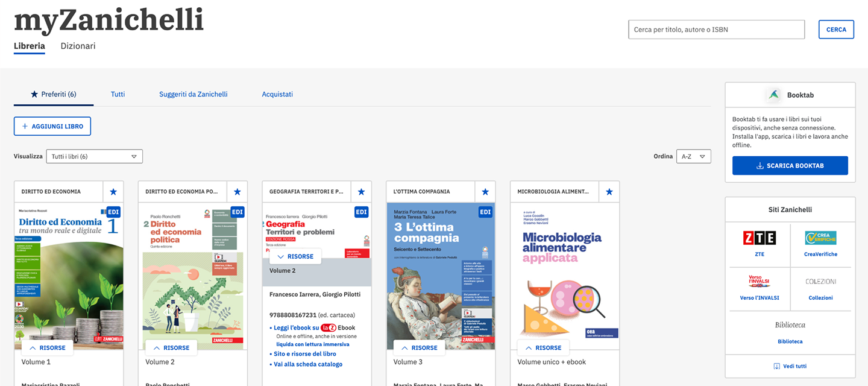
Task: Click the 'L'OTTIMA COMPAGNIA' card title
Action: (x=421, y=192)
